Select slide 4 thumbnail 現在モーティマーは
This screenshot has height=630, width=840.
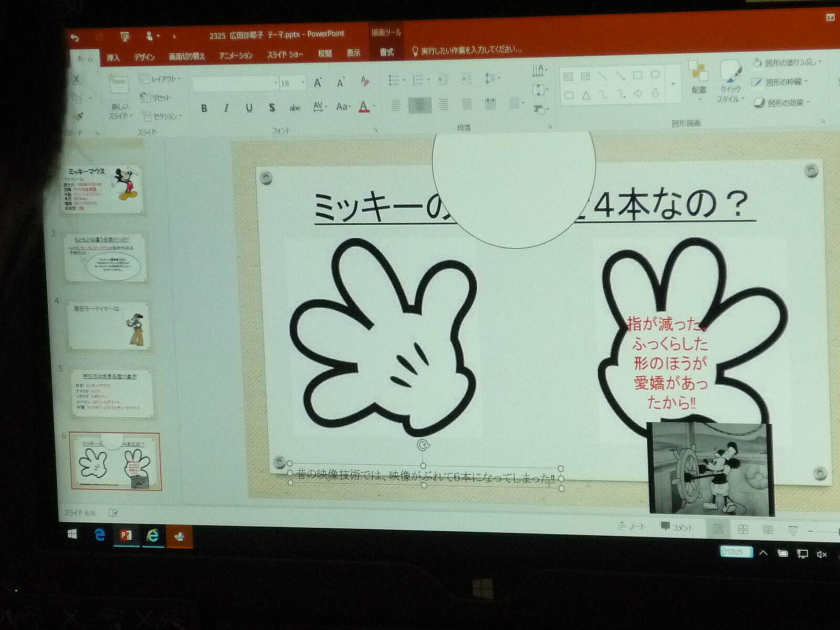coord(109,326)
